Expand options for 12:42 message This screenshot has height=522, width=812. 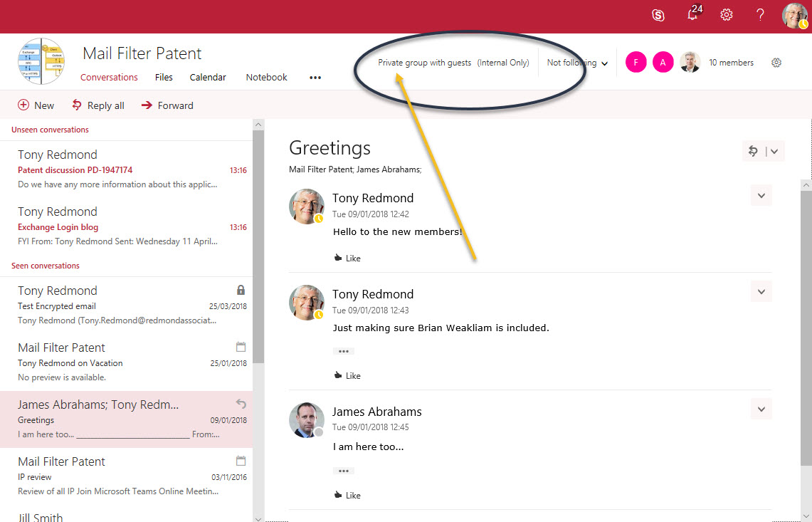(x=761, y=195)
